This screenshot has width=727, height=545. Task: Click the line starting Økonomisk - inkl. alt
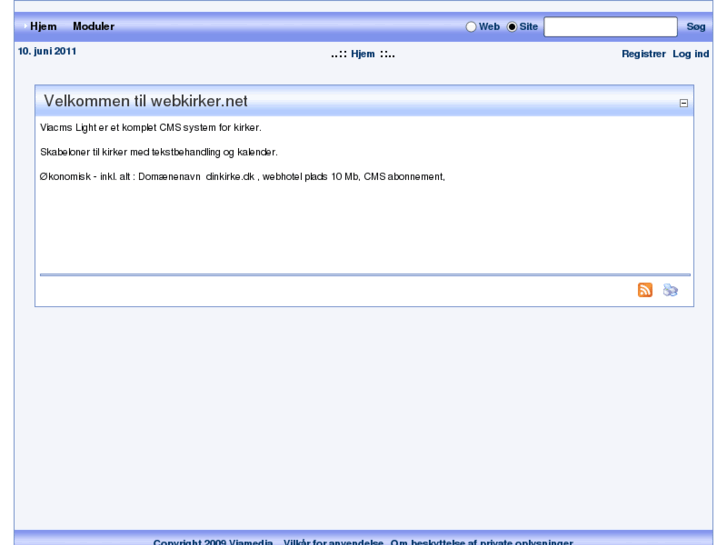tap(242, 177)
